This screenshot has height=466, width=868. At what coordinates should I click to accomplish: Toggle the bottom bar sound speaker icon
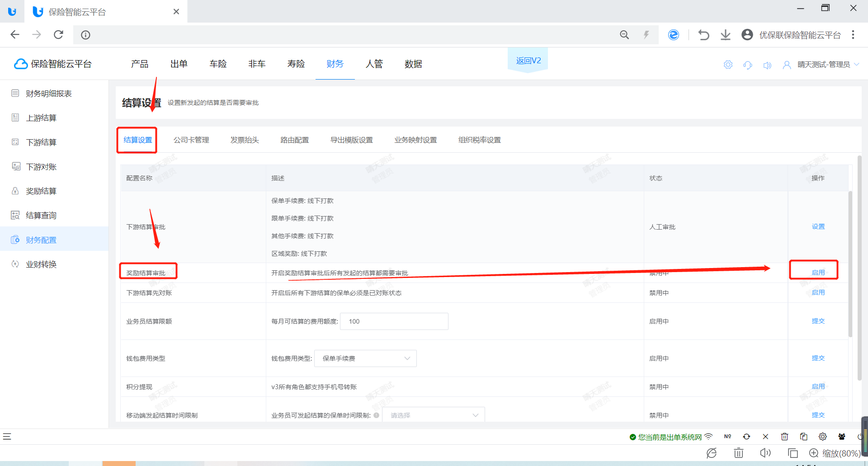point(765,453)
